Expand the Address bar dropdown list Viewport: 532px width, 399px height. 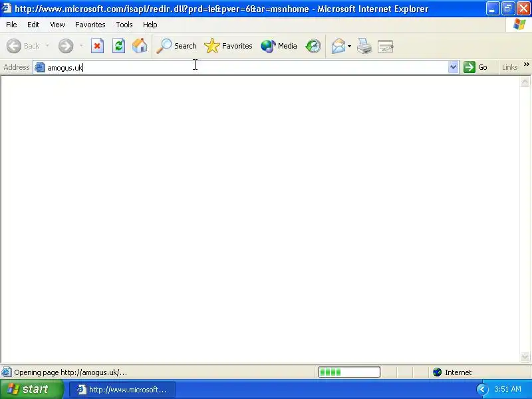pos(453,67)
